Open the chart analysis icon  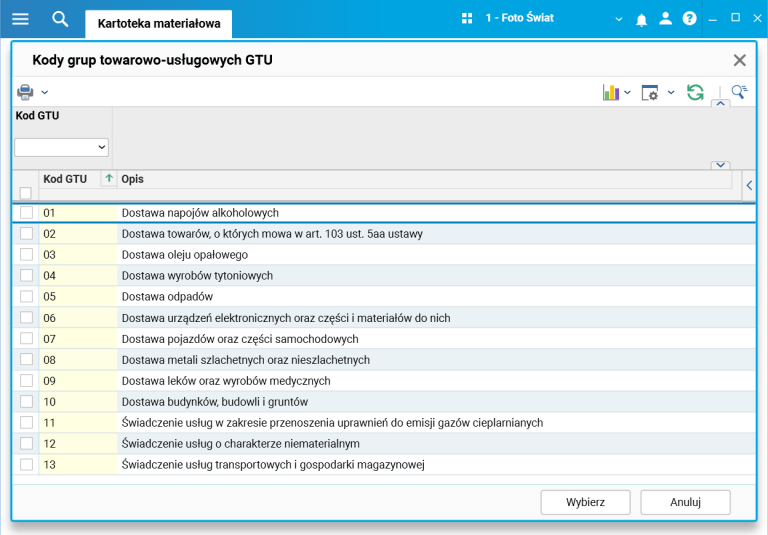611,92
